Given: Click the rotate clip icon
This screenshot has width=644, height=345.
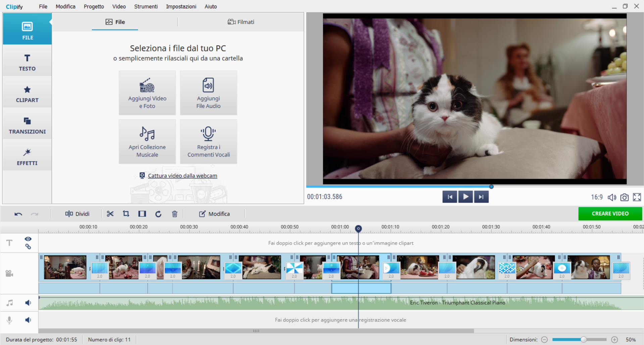Looking at the screenshot, I should tap(158, 214).
